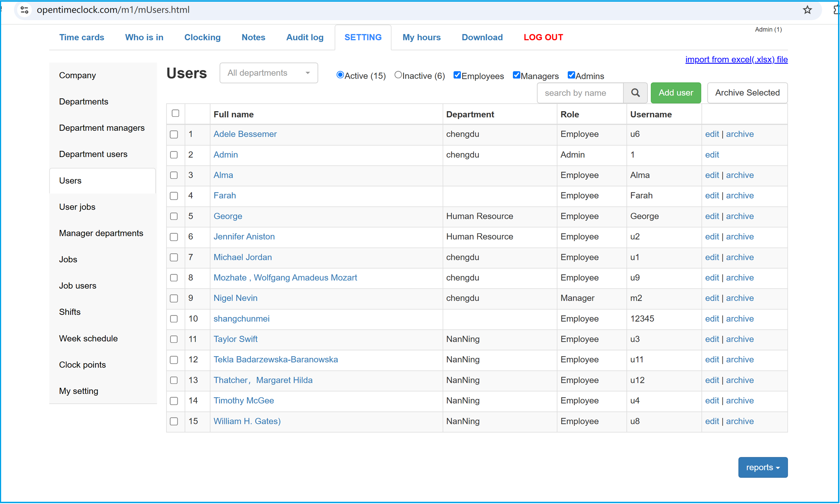Click edit for Thatcher, Margaret Hilda
Image resolution: width=840 pixels, height=504 pixels.
[712, 380]
